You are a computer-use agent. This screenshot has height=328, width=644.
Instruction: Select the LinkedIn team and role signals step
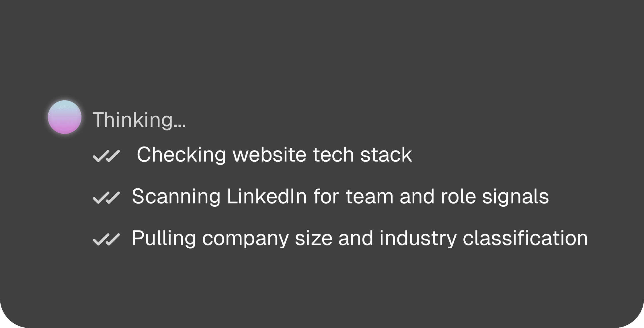(340, 197)
